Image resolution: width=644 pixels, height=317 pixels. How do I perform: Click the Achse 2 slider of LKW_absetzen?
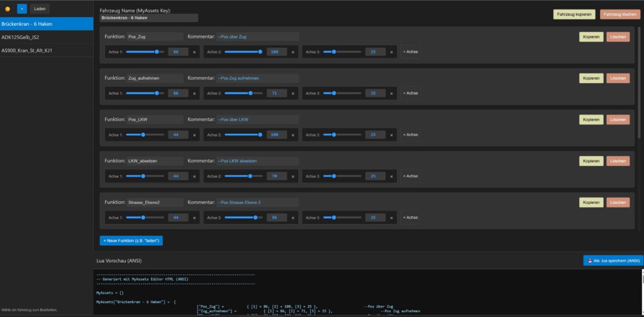click(x=243, y=176)
